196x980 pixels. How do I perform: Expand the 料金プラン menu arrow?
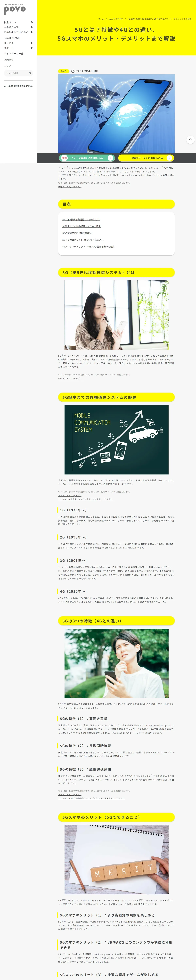32,22
